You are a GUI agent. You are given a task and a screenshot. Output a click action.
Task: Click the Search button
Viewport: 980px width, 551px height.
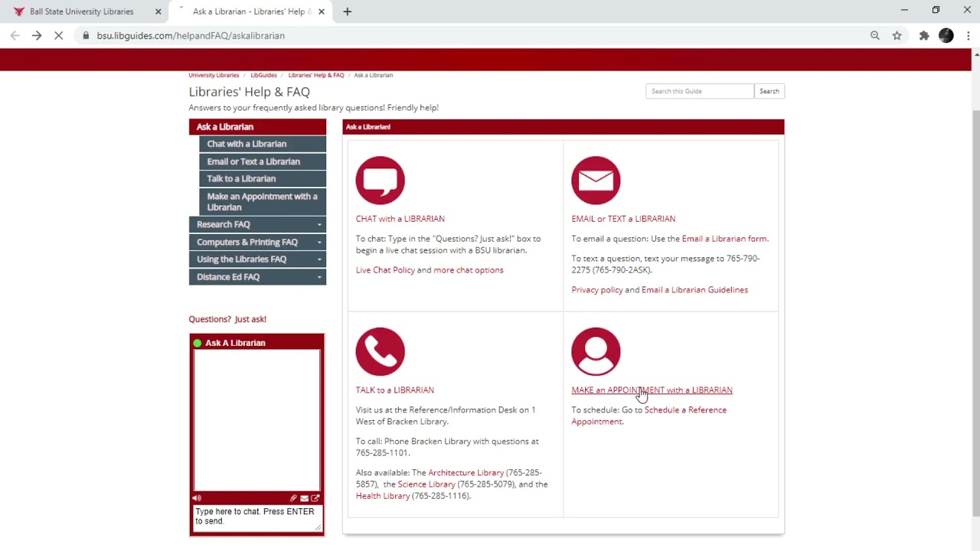(769, 91)
